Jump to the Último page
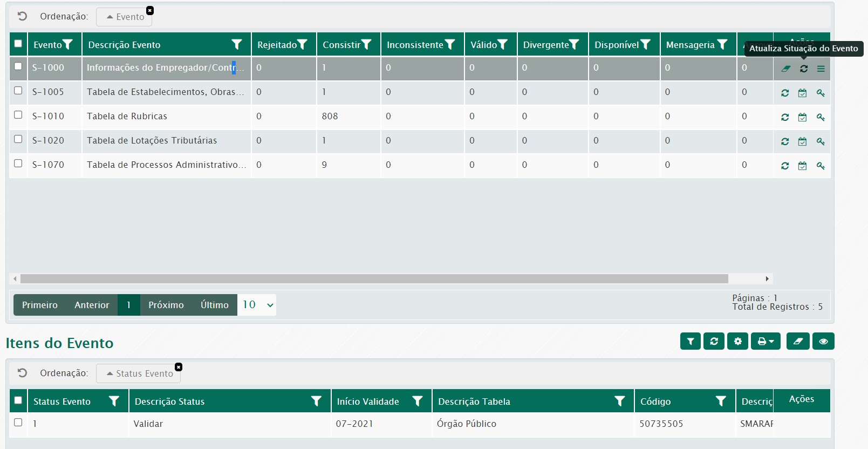Screen dimensions: 868x449 pyautogui.click(x=215, y=305)
